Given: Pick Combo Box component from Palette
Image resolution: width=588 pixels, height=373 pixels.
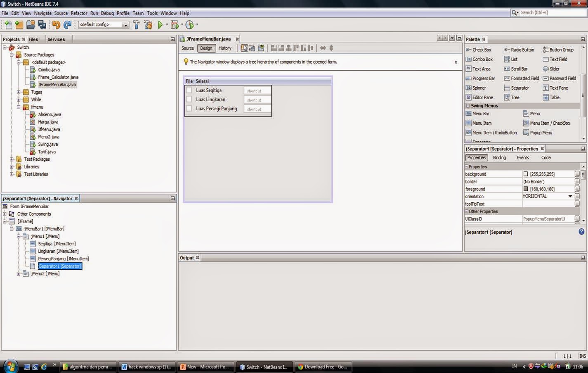Looking at the screenshot, I should tap(479, 59).
